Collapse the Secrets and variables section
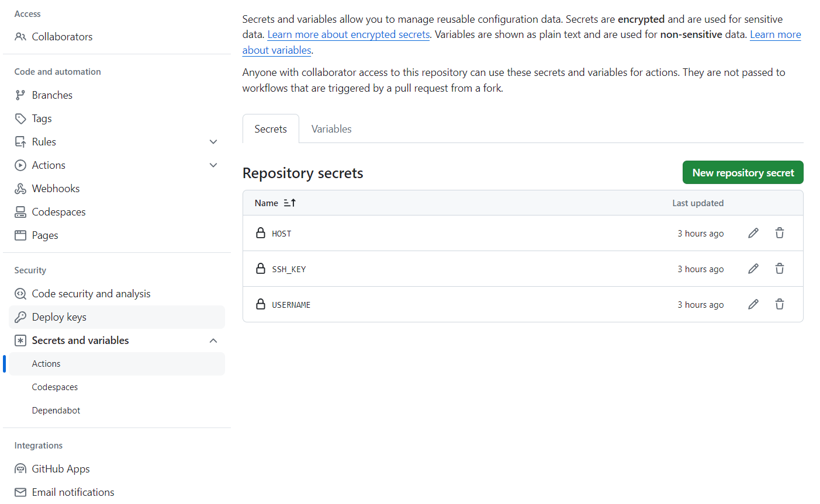820x504 pixels. point(213,340)
